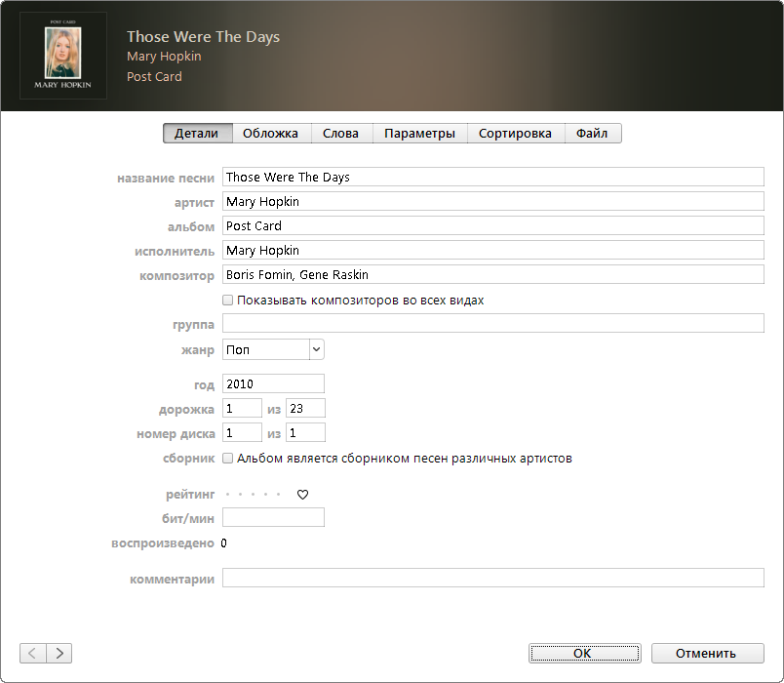The image size is (784, 683).
Task: Set star rating using rating dots
Action: click(x=253, y=495)
